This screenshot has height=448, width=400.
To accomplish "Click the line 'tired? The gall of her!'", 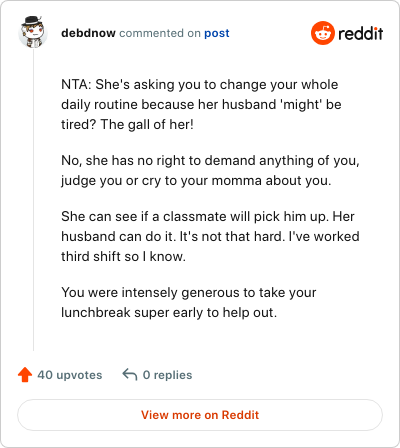I will (x=127, y=124).
